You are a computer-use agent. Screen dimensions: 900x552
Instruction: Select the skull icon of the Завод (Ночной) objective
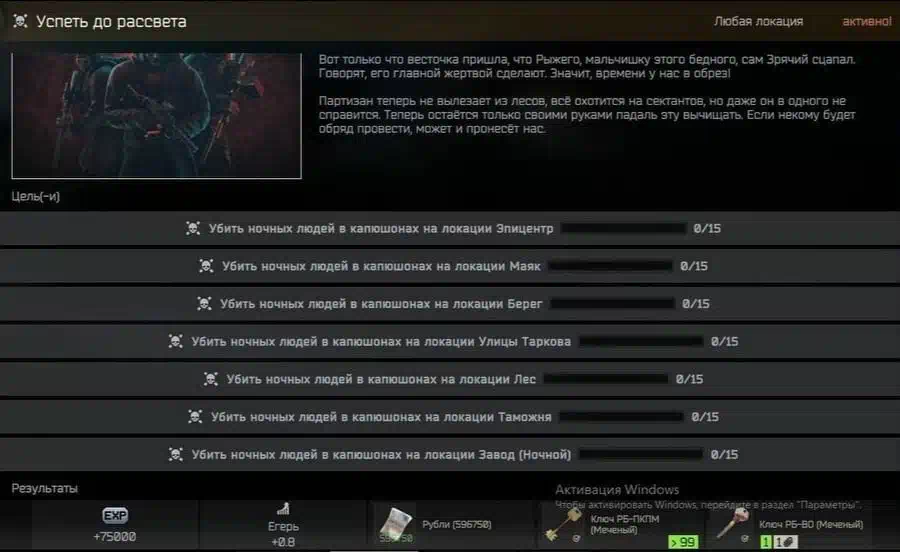point(176,454)
